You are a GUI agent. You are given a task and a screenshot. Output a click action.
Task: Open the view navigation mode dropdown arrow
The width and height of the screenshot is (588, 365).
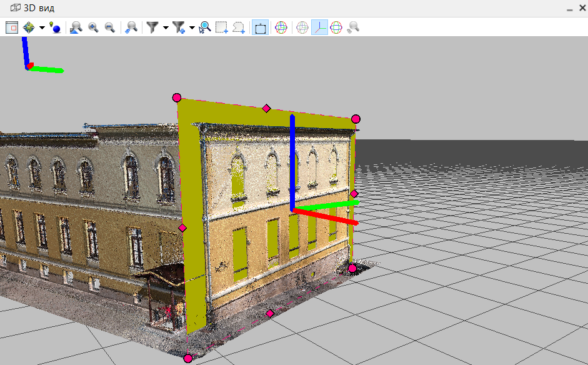pos(42,27)
